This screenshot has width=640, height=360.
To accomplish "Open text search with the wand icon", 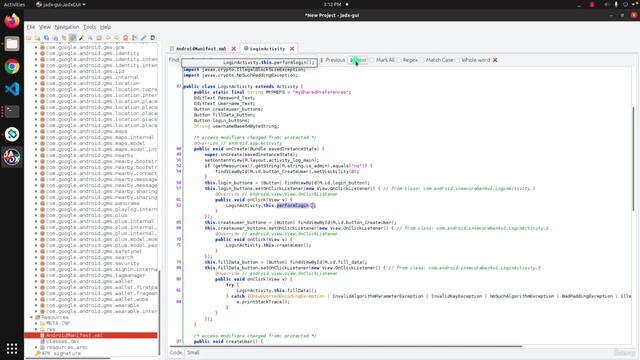I will [82, 38].
